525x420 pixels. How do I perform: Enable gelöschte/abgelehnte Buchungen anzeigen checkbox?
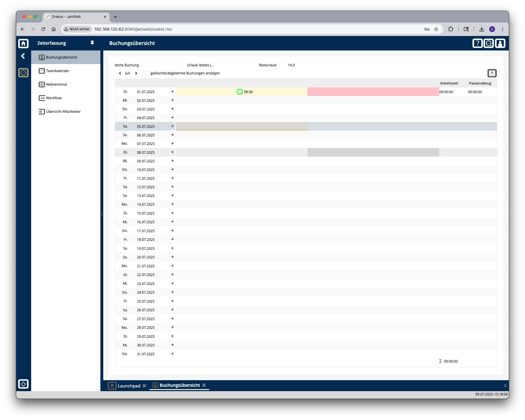(x=147, y=73)
